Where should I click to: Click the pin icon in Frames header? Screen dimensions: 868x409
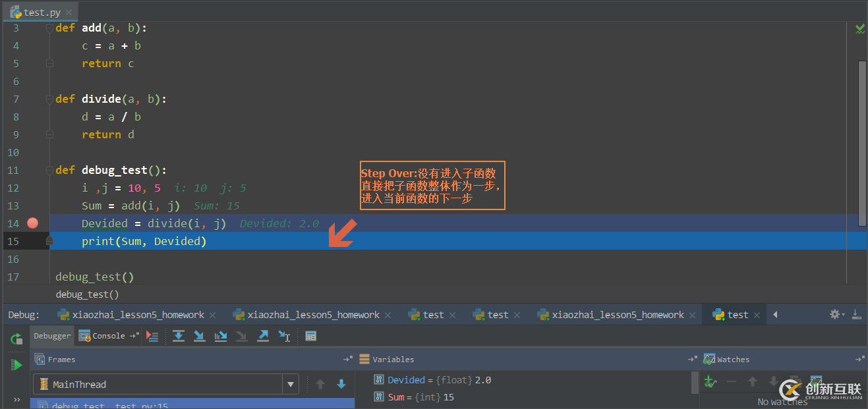click(348, 360)
